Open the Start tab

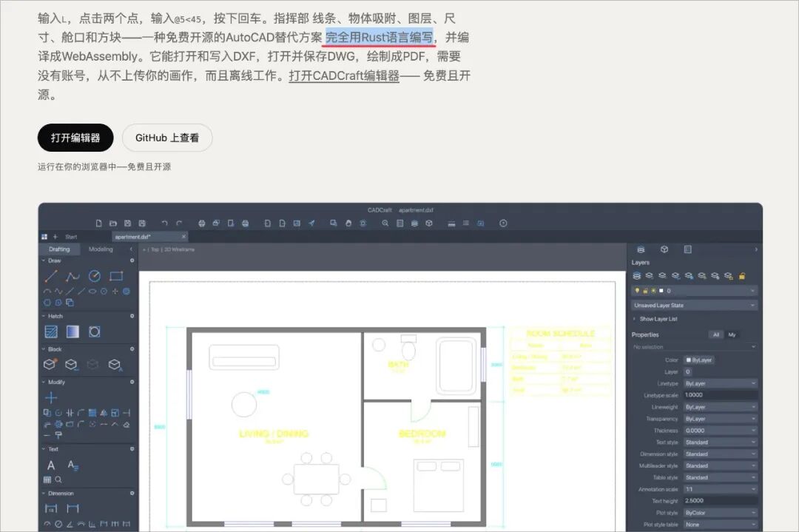pyautogui.click(x=71, y=237)
